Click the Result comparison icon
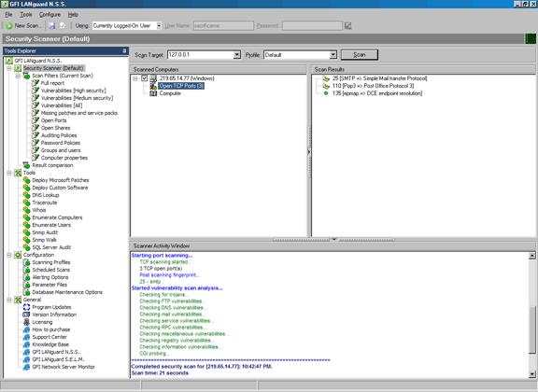This screenshot has width=538, height=392. [26, 165]
